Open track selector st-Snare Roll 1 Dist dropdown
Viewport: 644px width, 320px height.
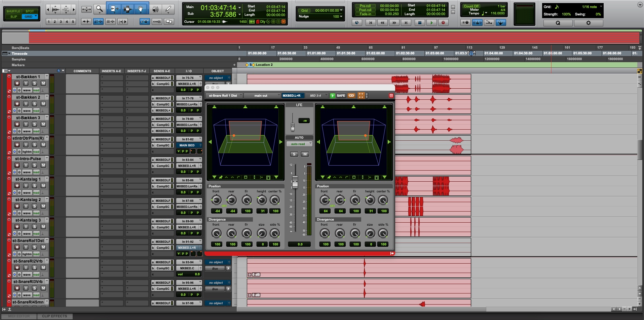[x=224, y=96]
